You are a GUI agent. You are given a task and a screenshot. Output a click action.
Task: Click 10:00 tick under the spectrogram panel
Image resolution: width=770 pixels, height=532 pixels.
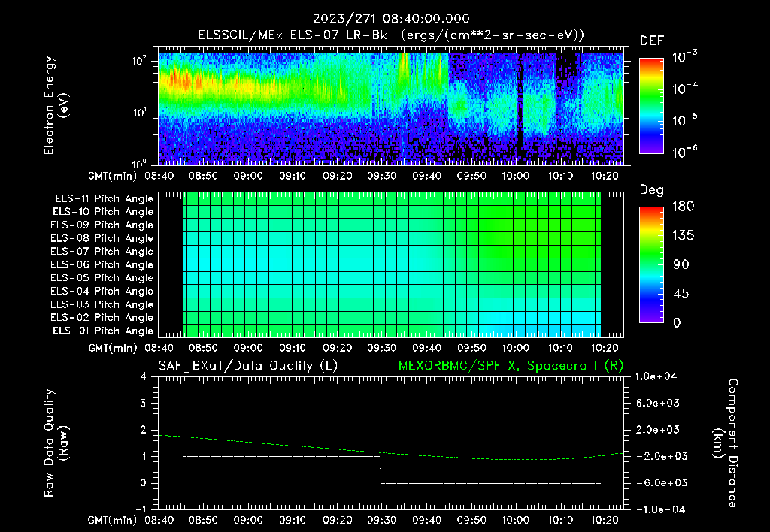[516, 176]
